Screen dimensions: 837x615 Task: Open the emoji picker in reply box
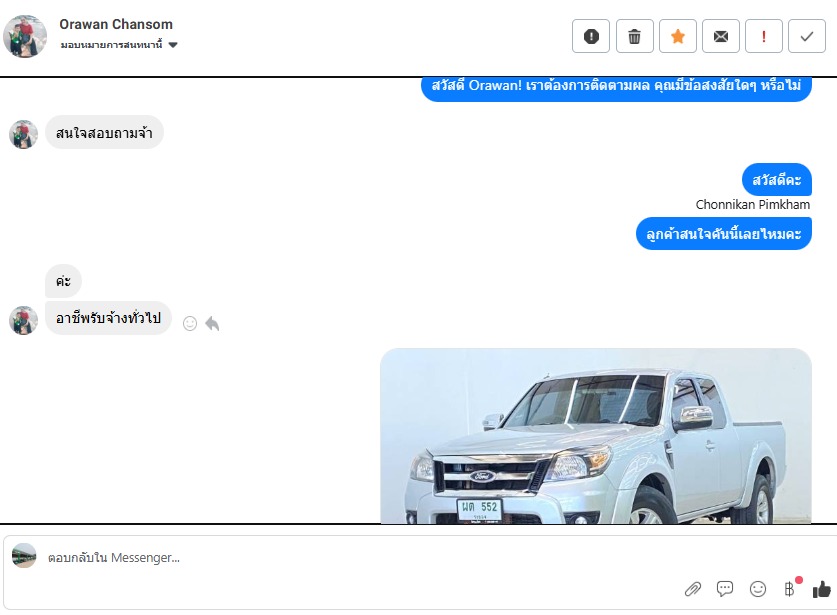[758, 589]
